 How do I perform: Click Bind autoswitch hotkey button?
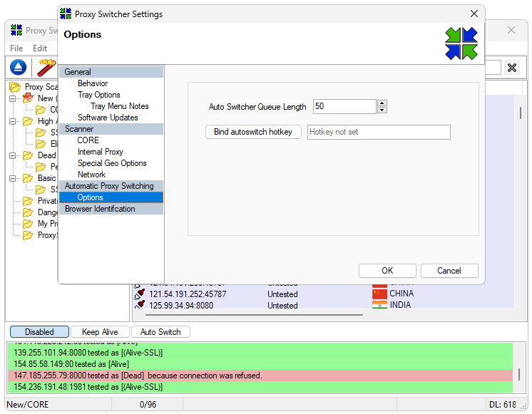coord(253,132)
